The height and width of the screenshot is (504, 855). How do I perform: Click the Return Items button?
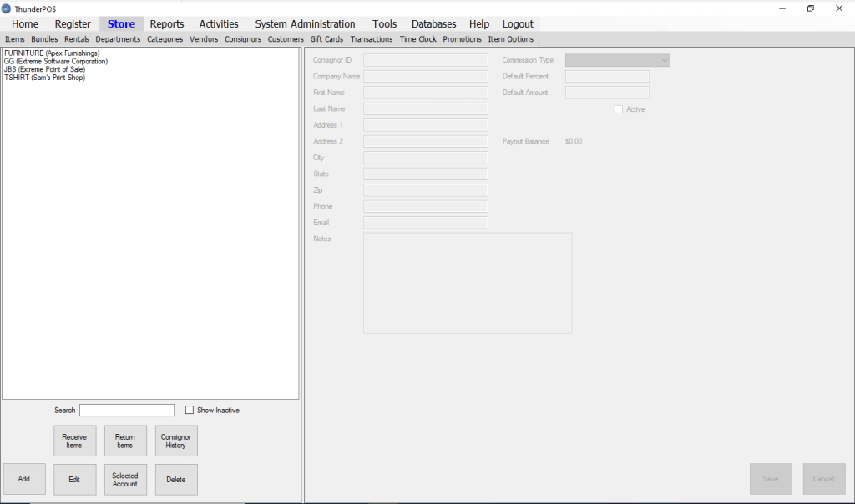(x=125, y=441)
